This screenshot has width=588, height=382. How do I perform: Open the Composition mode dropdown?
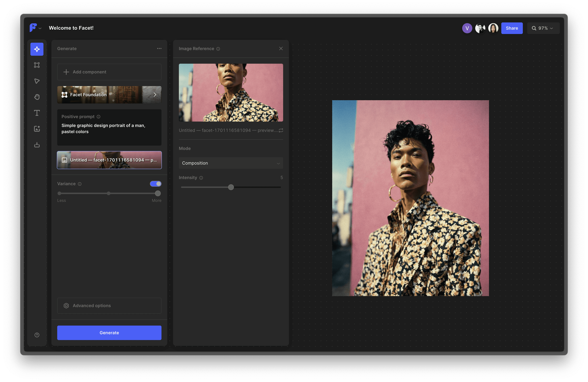point(231,163)
